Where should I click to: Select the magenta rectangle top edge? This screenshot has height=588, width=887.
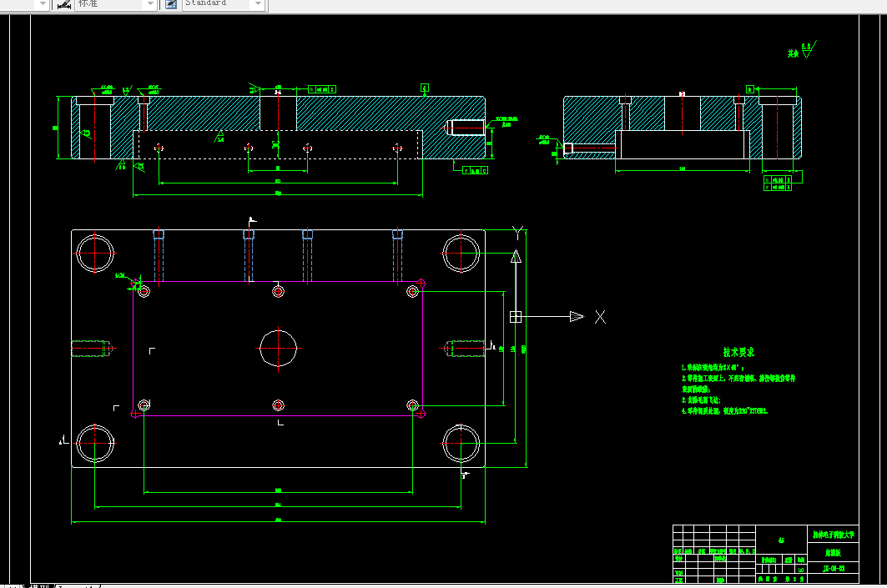pos(279,282)
